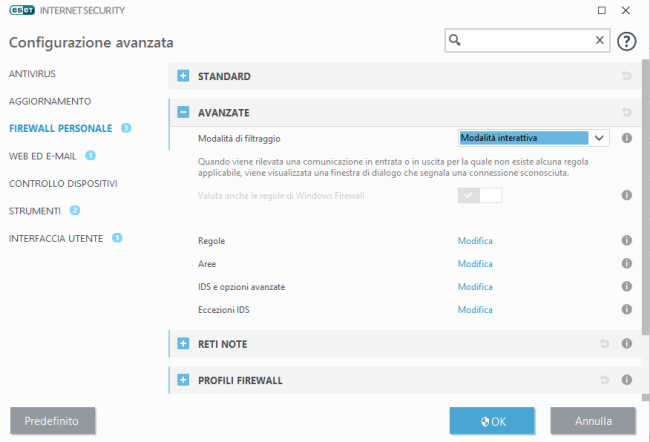Click info icon next to Modalità di filtraggio

(x=627, y=138)
